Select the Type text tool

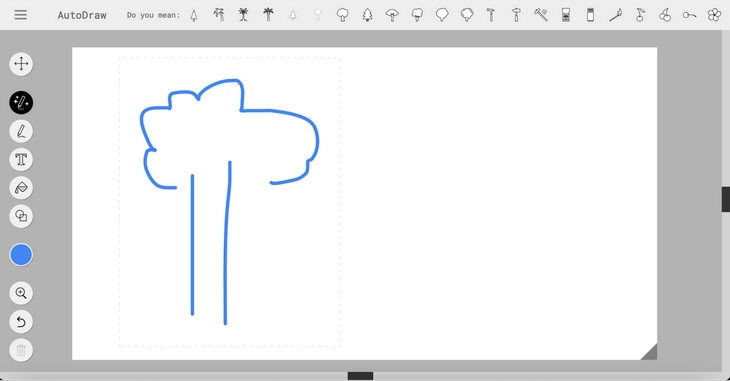21,160
